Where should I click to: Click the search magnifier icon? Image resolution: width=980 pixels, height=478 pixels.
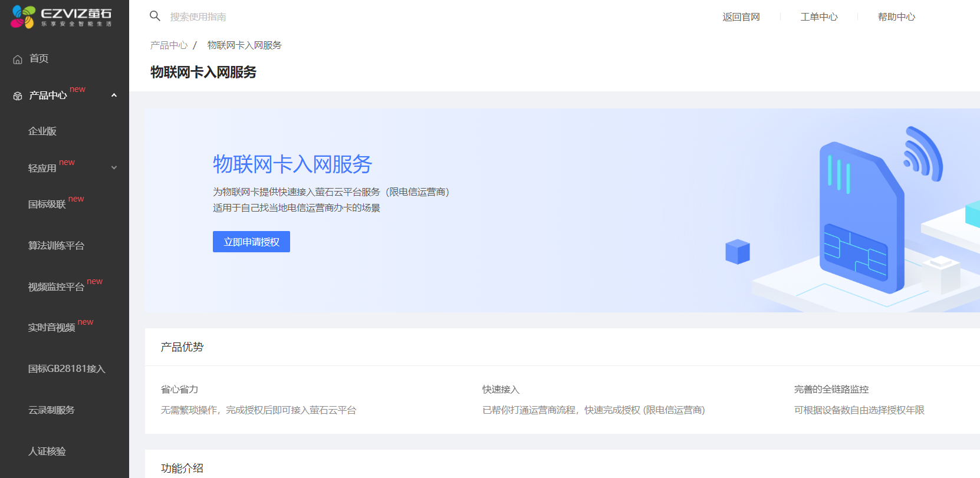click(155, 16)
